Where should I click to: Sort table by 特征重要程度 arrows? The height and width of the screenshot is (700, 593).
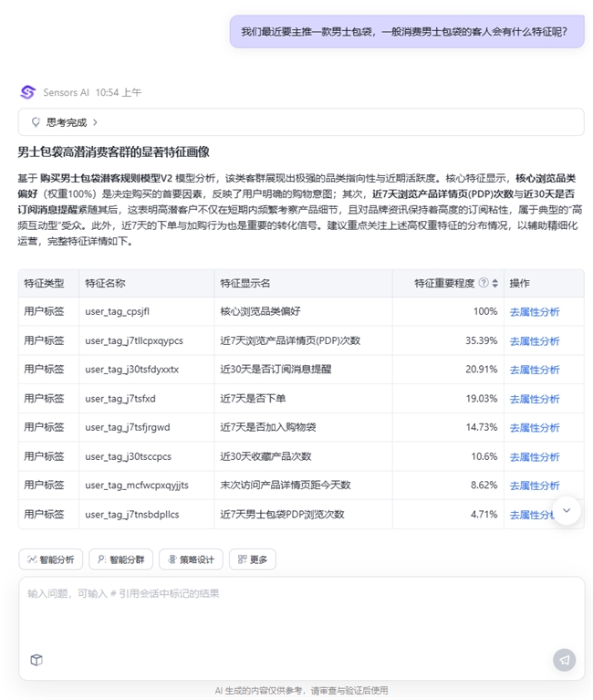pyautogui.click(x=495, y=283)
